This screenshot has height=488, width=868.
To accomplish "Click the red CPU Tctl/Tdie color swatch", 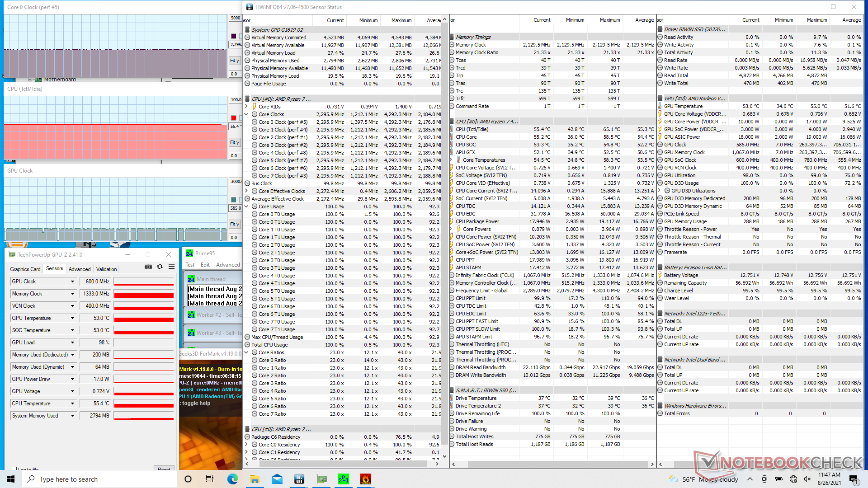I will pos(234,118).
